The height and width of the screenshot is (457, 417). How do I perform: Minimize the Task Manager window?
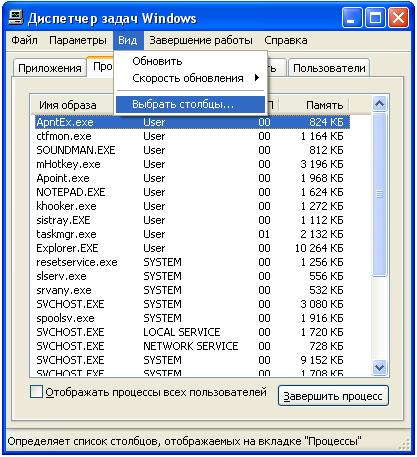tap(352, 18)
